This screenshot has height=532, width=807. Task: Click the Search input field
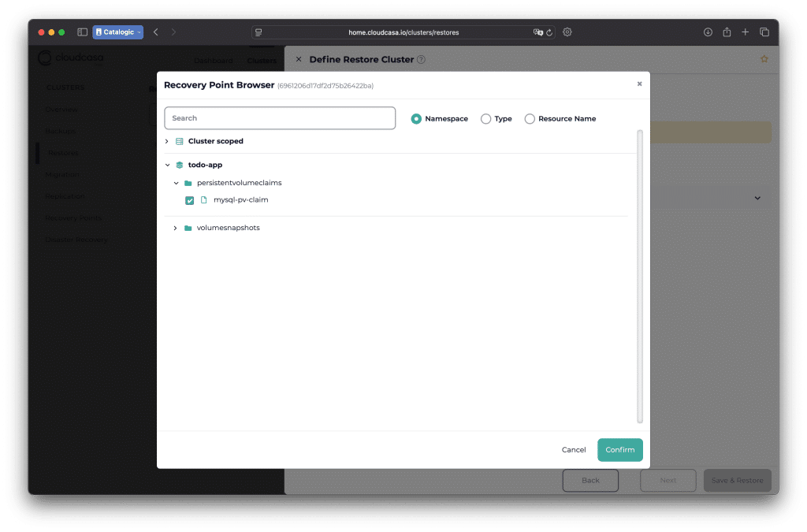pos(280,118)
